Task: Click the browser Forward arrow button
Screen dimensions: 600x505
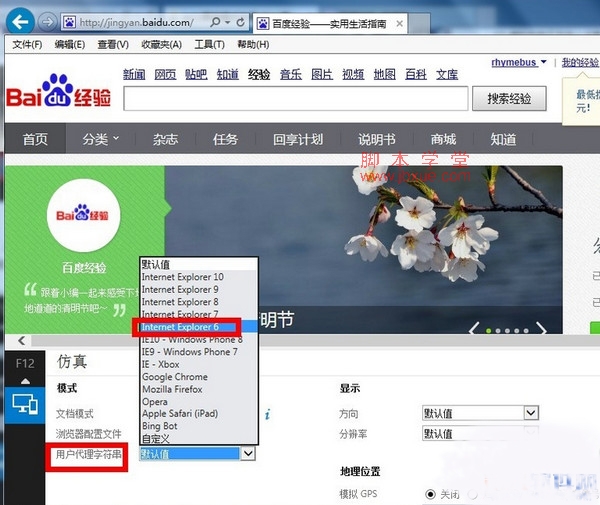Action: 47,22
